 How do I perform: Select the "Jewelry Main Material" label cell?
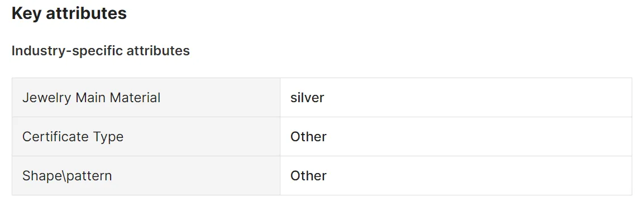point(146,98)
